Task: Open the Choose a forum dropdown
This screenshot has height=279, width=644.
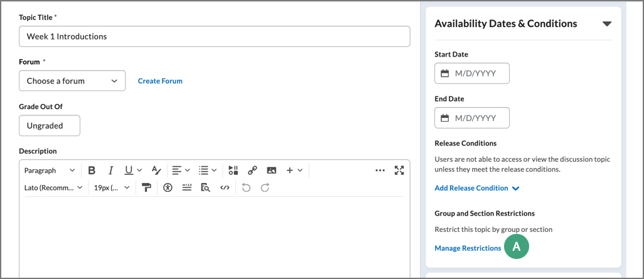Action: click(72, 81)
